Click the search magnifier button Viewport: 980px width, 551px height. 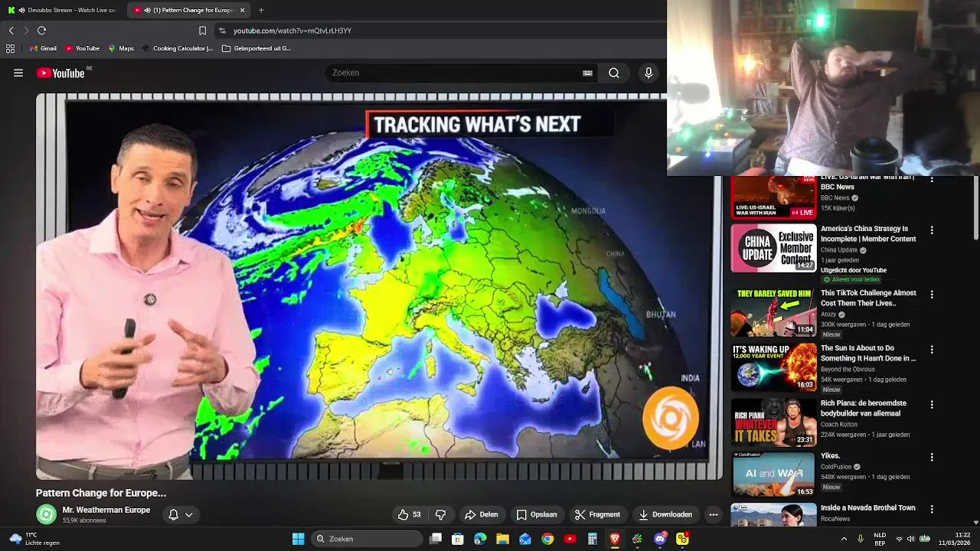614,73
